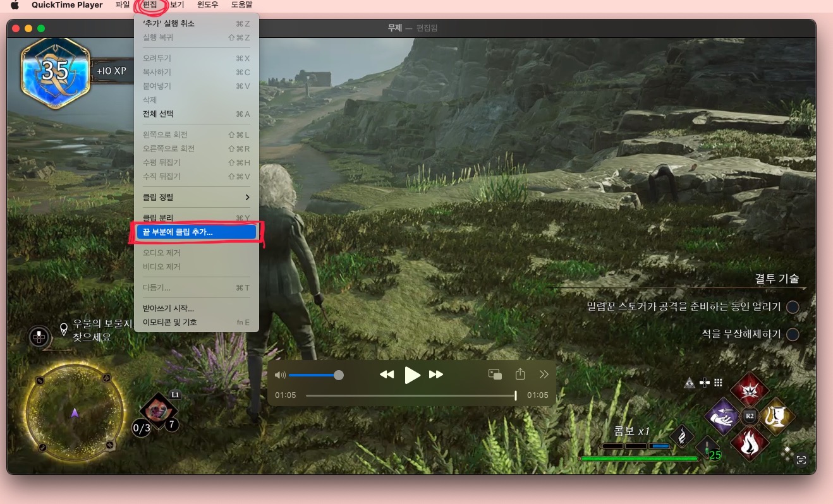Viewport: 833px width, 504px height.
Task: Expand the 클립 정렬 submenu
Action: tap(197, 197)
